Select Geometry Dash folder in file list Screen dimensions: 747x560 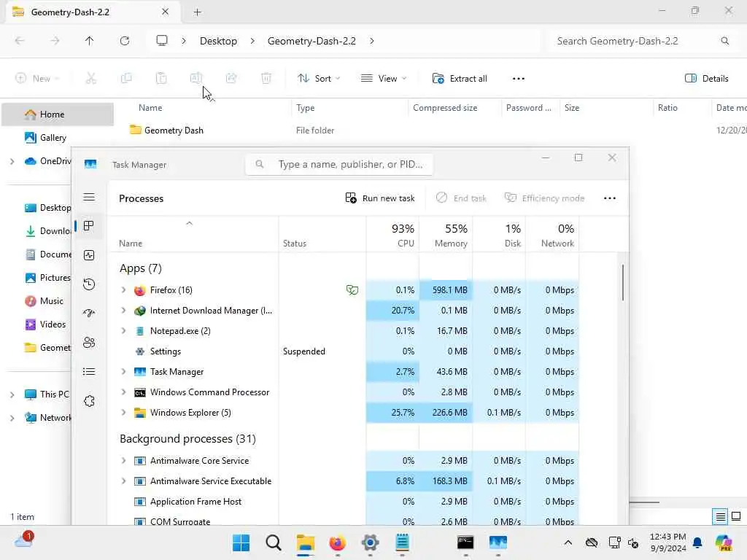coord(167,131)
